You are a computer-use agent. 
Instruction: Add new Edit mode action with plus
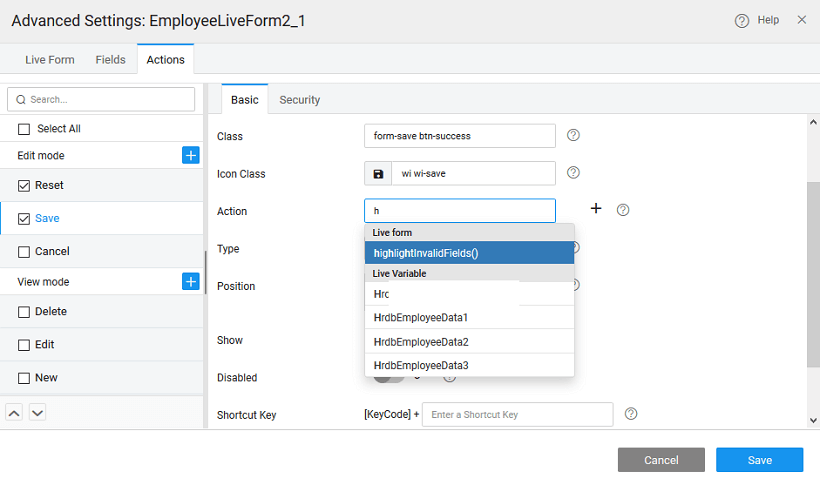(191, 155)
